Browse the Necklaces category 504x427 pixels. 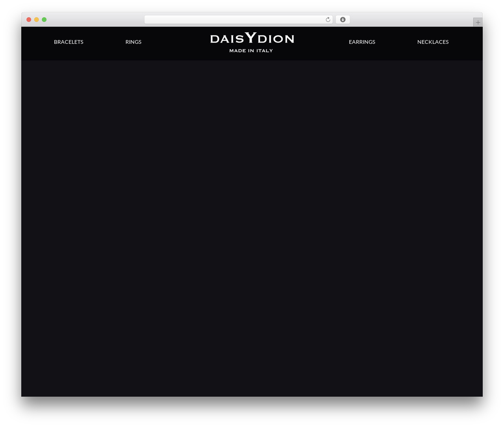433,42
